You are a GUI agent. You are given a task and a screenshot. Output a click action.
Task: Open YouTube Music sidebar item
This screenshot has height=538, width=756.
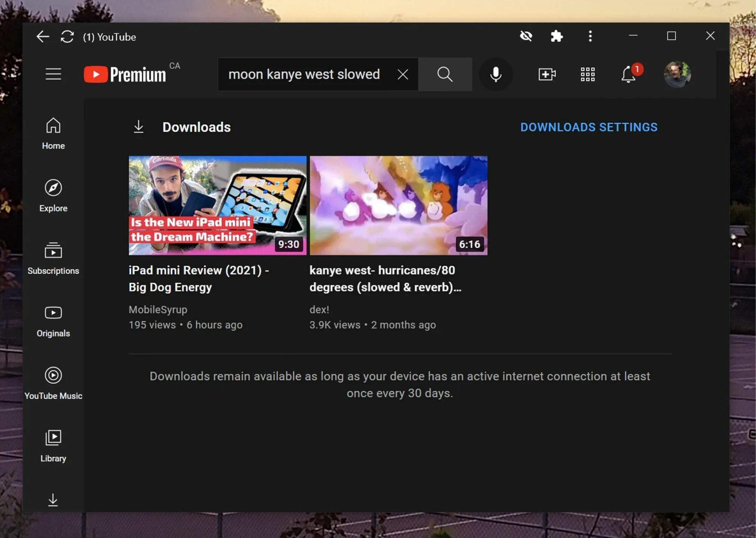(53, 383)
